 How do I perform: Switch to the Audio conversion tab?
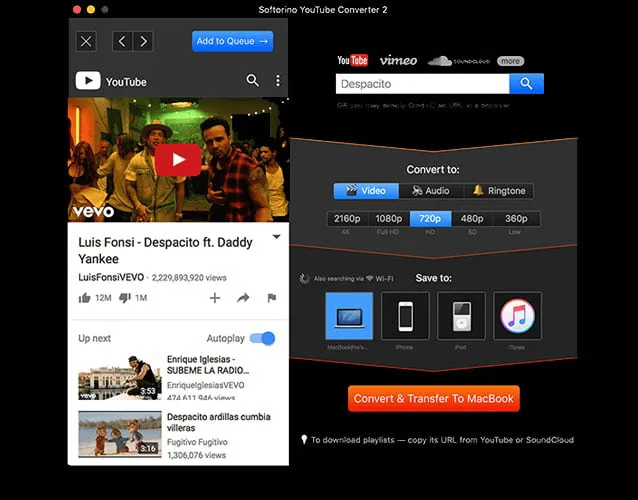(431, 191)
